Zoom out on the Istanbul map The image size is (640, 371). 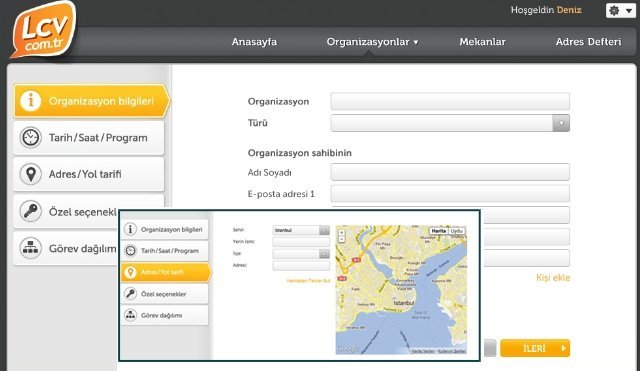click(x=342, y=239)
